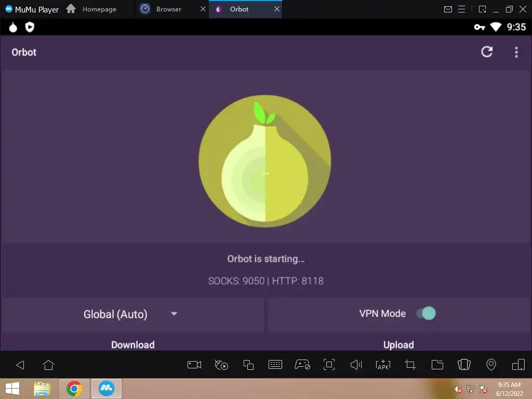The width and height of the screenshot is (532, 399).
Task: Click the Wi-Fi status icon
Action: [x=496, y=27]
